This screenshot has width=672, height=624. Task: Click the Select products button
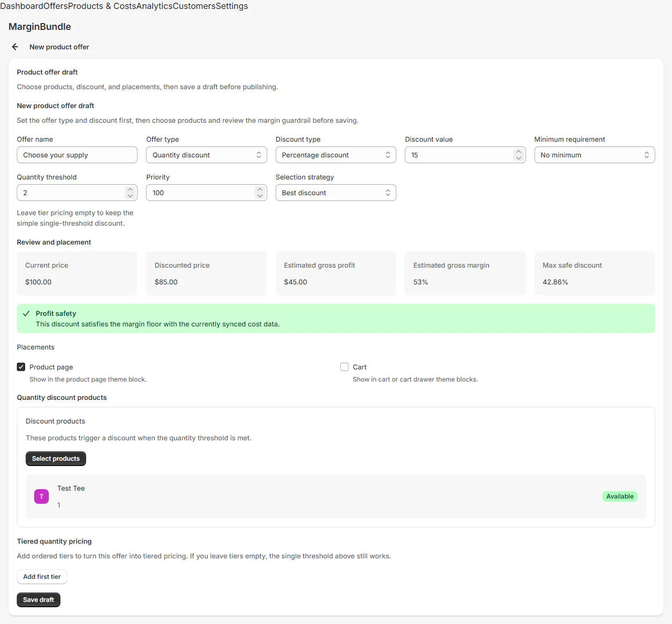click(56, 459)
